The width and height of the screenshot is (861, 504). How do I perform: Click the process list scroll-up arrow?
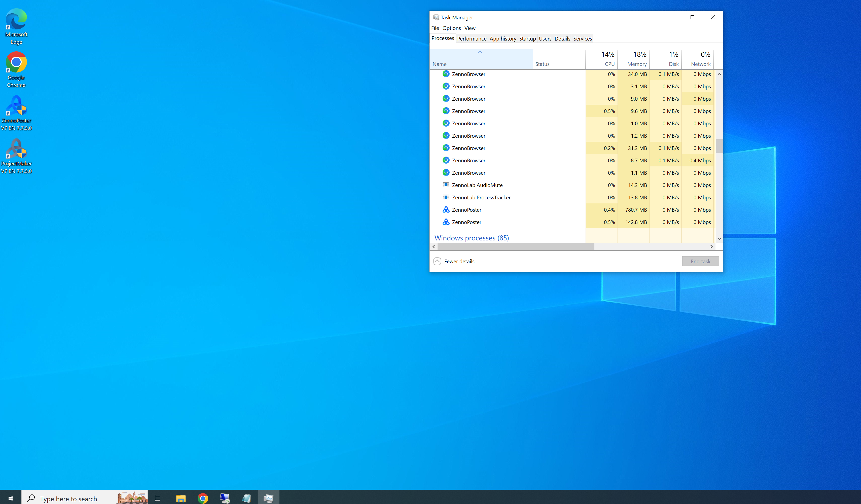tap(719, 74)
